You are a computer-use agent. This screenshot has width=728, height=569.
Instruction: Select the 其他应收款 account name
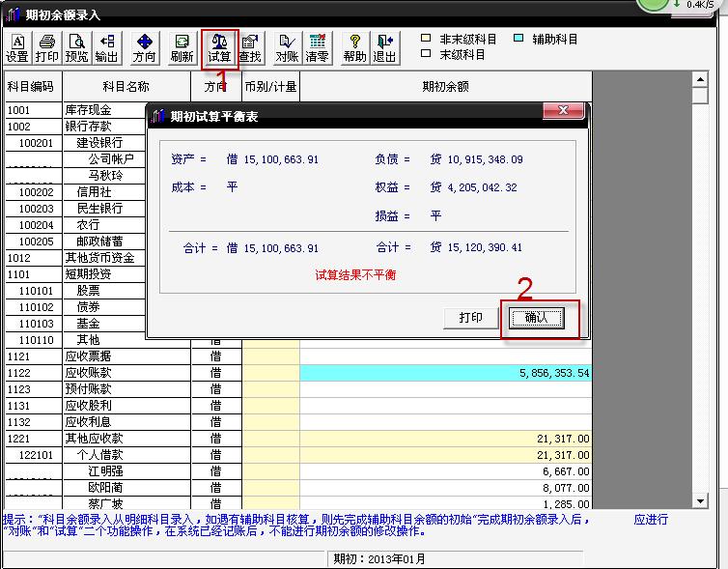(x=94, y=439)
